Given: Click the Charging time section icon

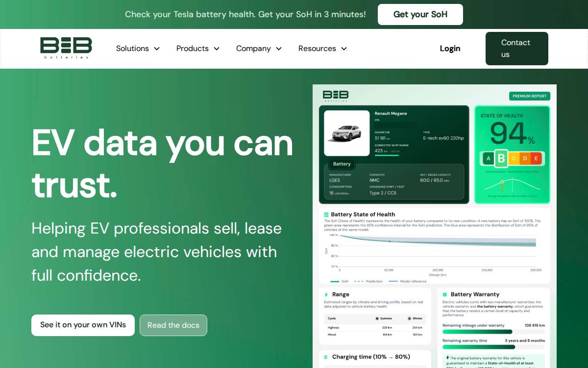Looking at the screenshot, I should (326, 357).
